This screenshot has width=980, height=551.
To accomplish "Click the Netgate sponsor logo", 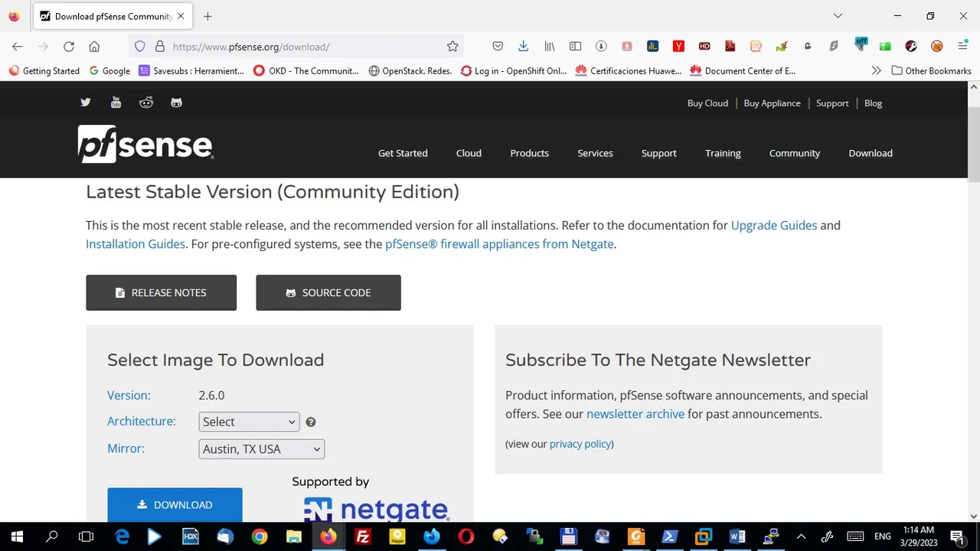I will point(376,509).
